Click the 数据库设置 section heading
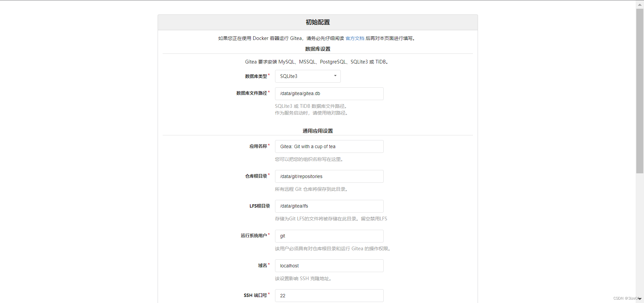Image resolution: width=644 pixels, height=303 pixels. coord(318,49)
